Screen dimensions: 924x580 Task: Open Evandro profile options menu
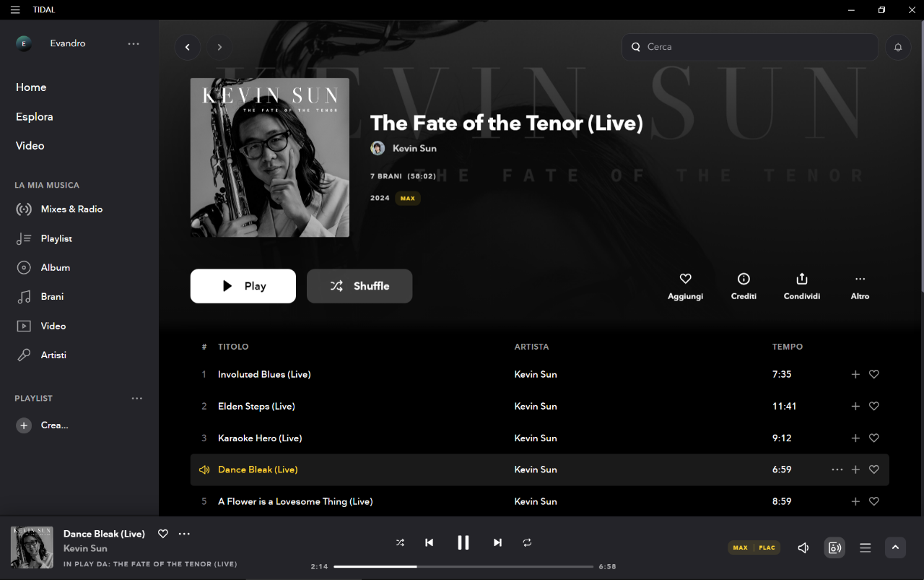[134, 43]
